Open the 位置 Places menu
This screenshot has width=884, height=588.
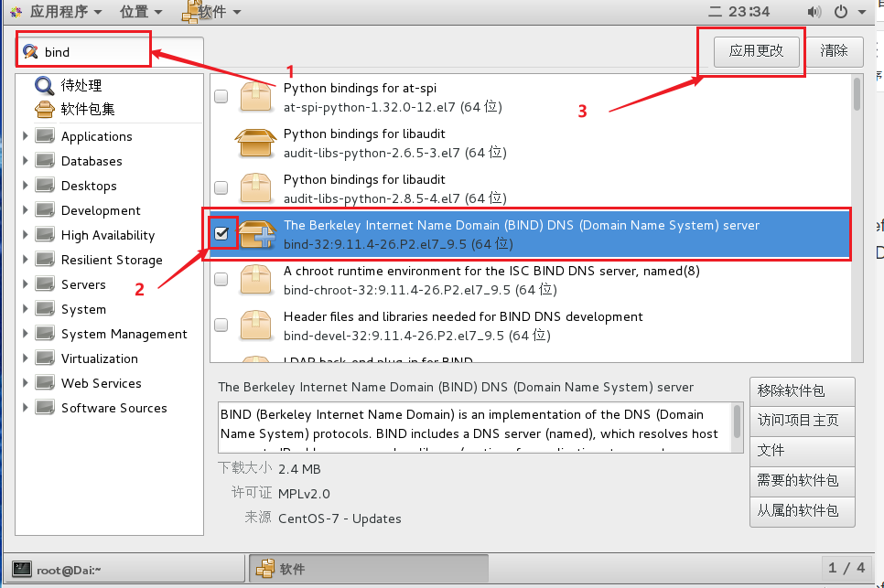(x=141, y=11)
